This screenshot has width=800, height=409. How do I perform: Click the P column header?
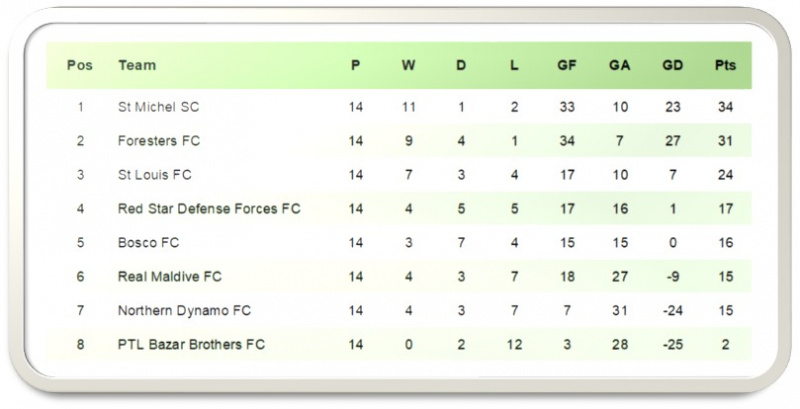[356, 65]
